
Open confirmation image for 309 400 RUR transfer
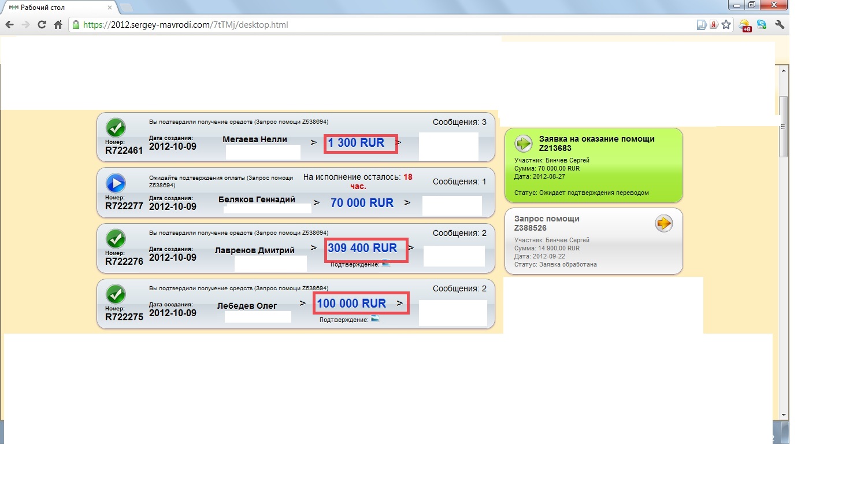(x=386, y=264)
